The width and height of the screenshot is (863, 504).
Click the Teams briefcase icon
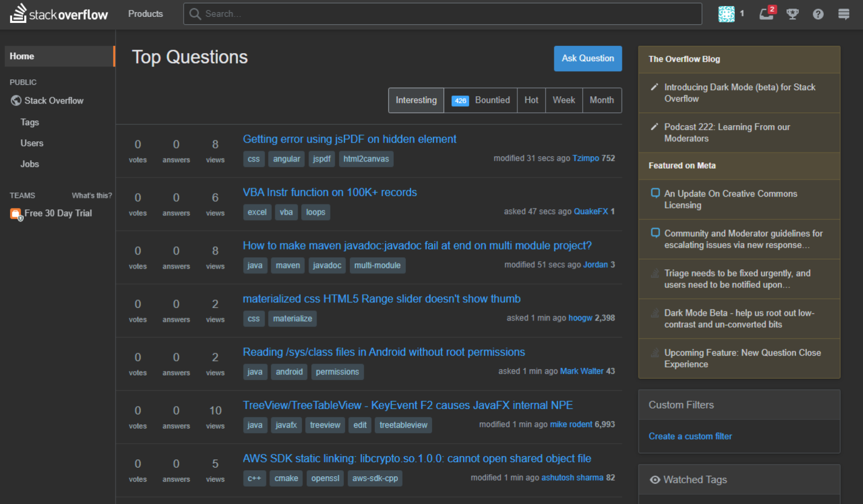tap(16, 214)
